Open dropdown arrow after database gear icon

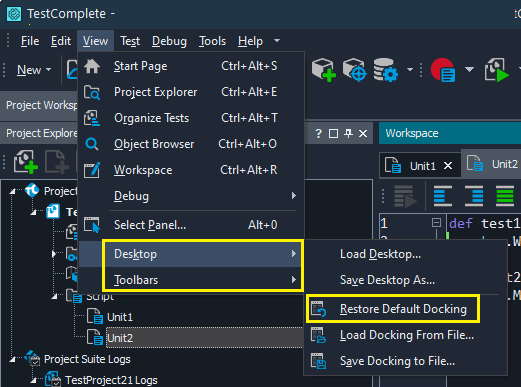pos(410,70)
